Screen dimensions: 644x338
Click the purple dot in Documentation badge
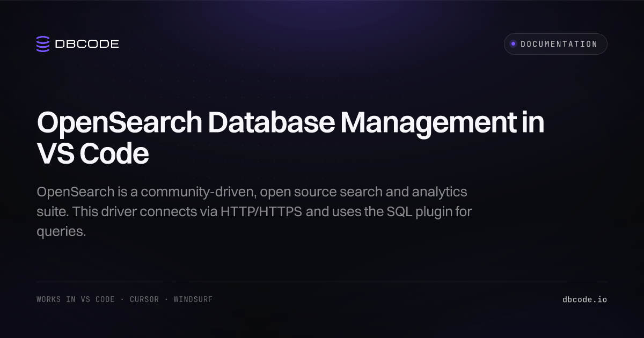point(514,44)
